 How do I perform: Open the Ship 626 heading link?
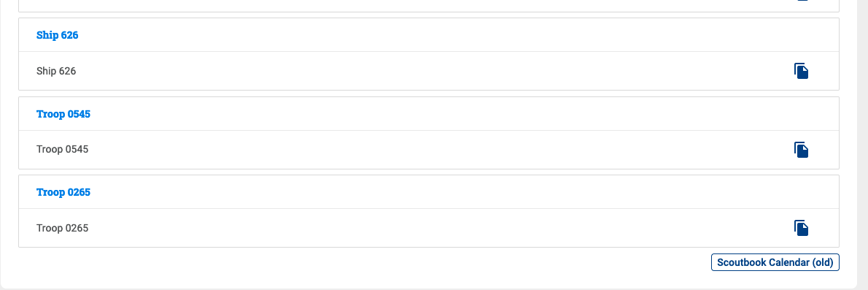click(x=57, y=35)
